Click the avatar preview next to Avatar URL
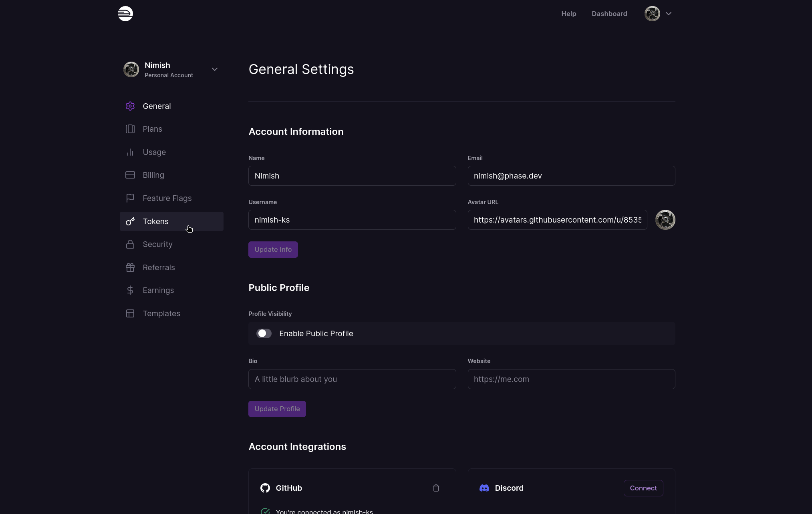Viewport: 812px width, 514px height. tap(665, 220)
